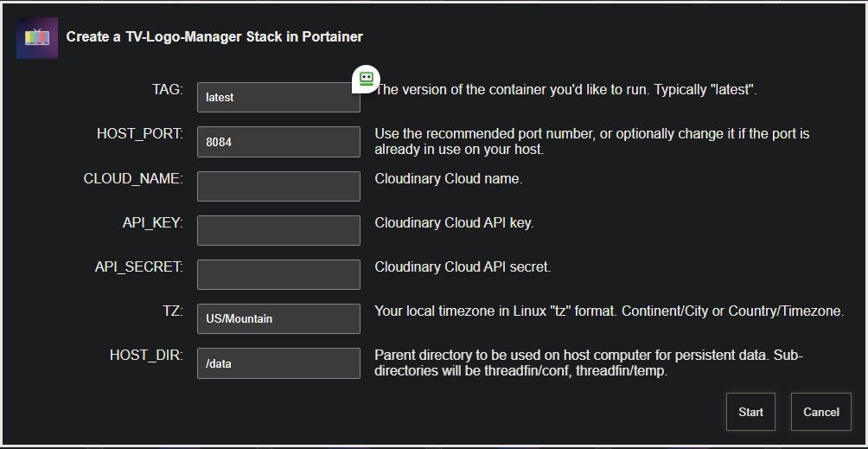Click the "HOST_PORT:" field label

139,134
